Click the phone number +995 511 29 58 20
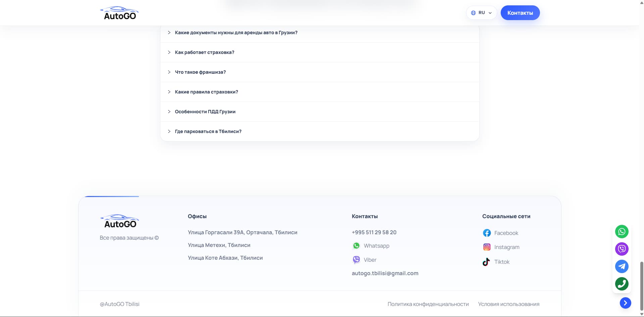The image size is (644, 317). [x=374, y=232]
